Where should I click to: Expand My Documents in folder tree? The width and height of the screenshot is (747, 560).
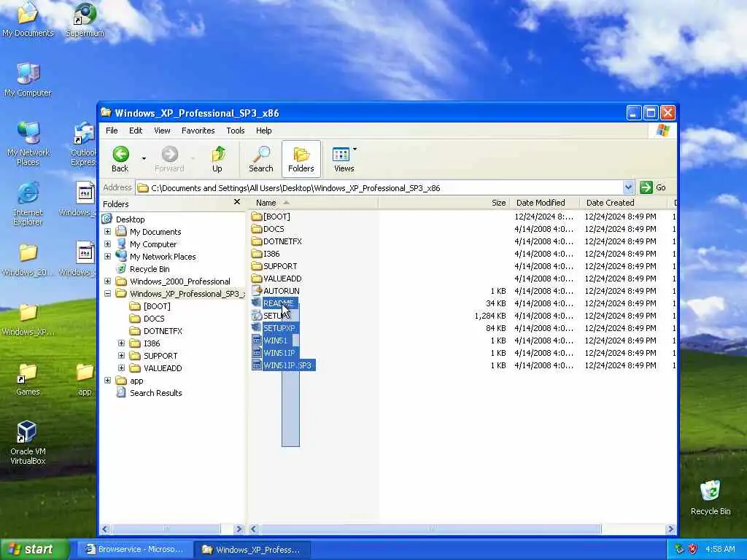[x=108, y=232]
